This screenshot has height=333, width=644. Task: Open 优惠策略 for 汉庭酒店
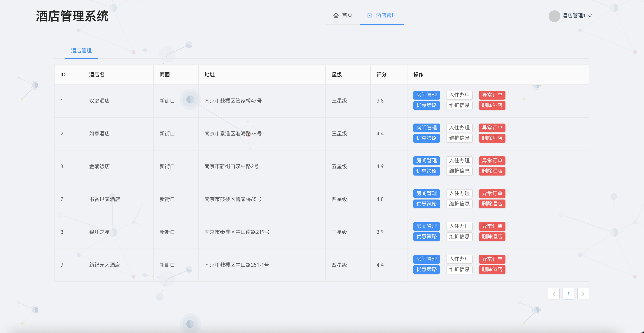click(x=426, y=105)
